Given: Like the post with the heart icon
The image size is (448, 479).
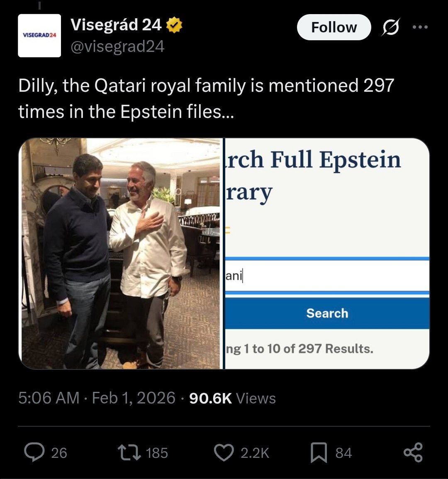Looking at the screenshot, I should (x=224, y=452).
